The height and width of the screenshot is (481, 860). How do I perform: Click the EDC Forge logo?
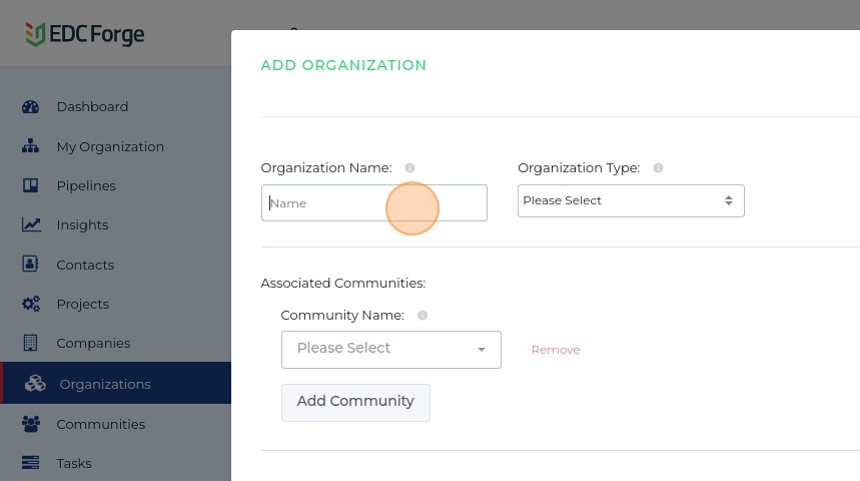point(85,35)
